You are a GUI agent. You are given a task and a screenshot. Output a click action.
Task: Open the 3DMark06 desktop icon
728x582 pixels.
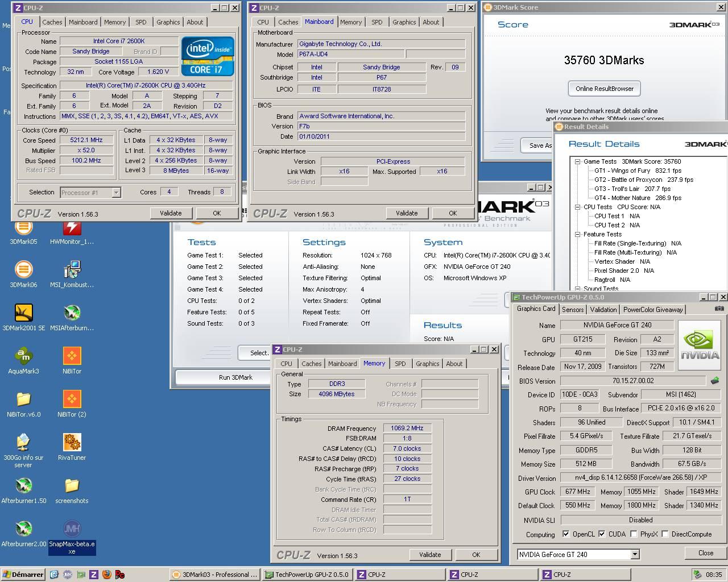[23, 275]
